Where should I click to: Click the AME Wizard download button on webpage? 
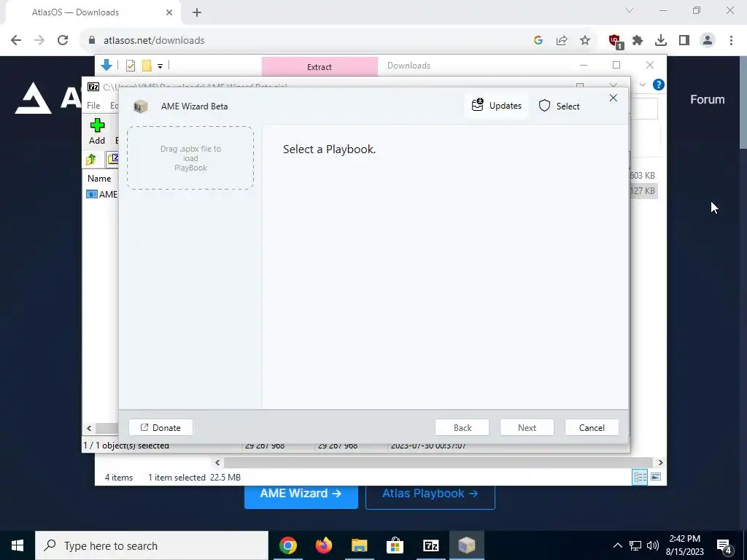pyautogui.click(x=301, y=494)
